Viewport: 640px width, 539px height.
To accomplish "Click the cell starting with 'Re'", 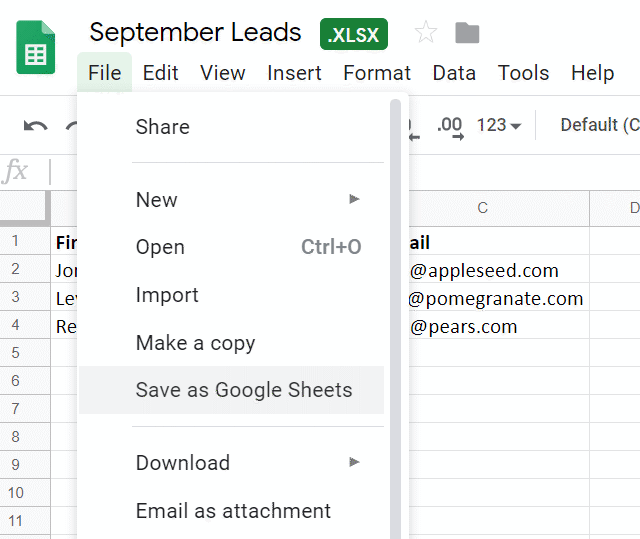I will [64, 325].
